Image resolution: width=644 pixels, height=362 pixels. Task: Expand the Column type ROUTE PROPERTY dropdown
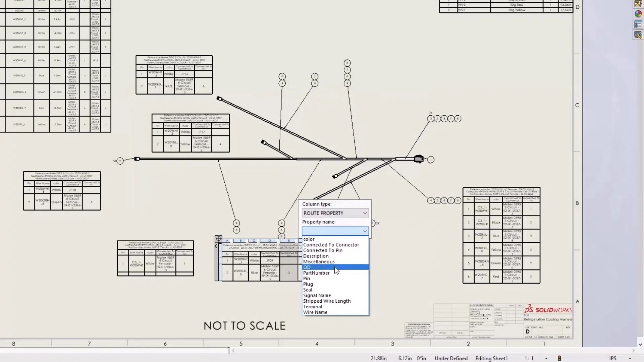tap(365, 213)
